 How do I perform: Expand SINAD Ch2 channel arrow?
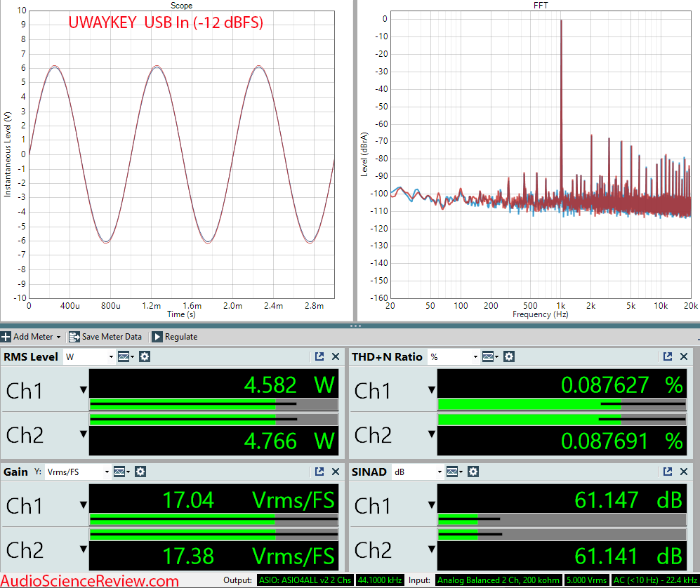(x=432, y=549)
